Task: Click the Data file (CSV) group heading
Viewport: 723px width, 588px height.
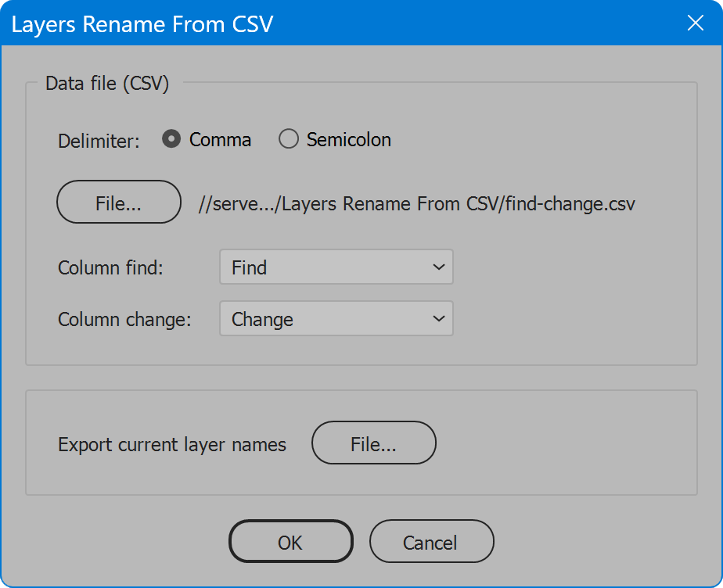Action: pos(107,84)
